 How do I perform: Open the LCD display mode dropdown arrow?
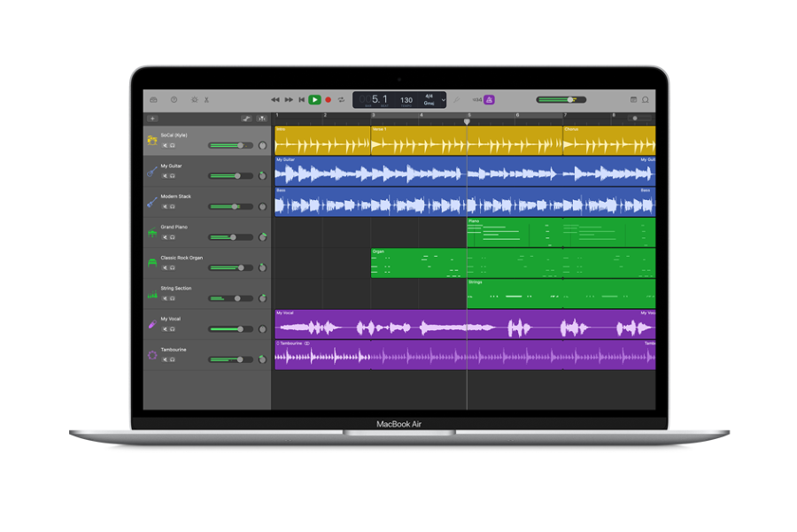444,100
